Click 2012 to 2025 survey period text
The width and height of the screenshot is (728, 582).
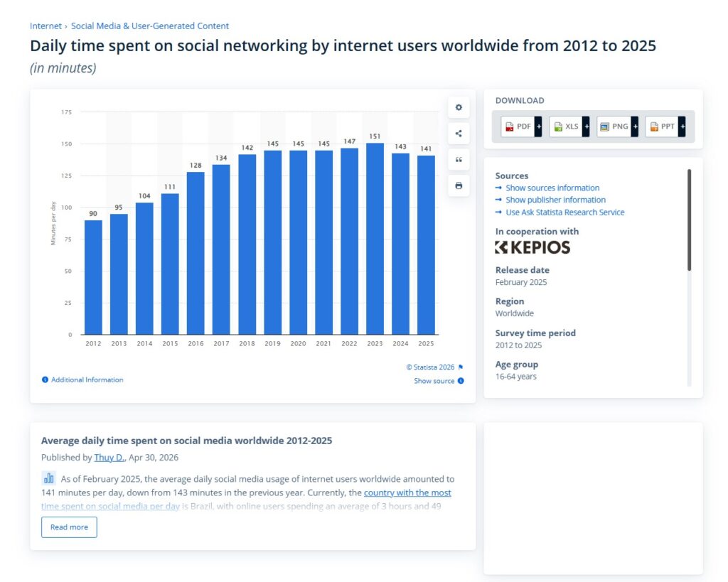coord(518,345)
